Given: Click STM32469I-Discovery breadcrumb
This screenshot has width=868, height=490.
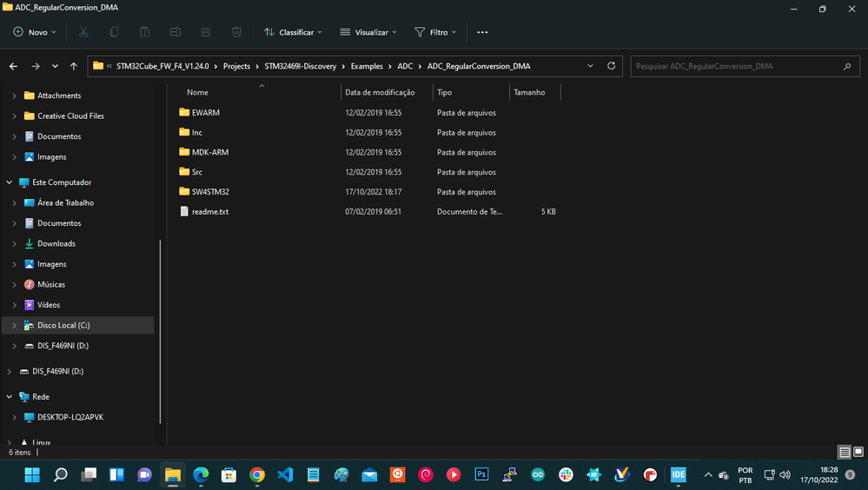Looking at the screenshot, I should 300,66.
